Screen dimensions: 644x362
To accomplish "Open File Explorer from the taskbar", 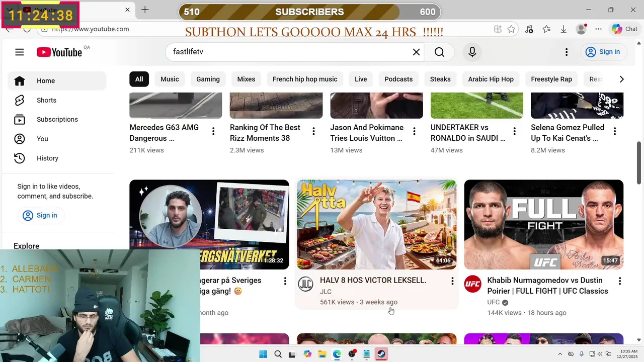I will [322, 354].
